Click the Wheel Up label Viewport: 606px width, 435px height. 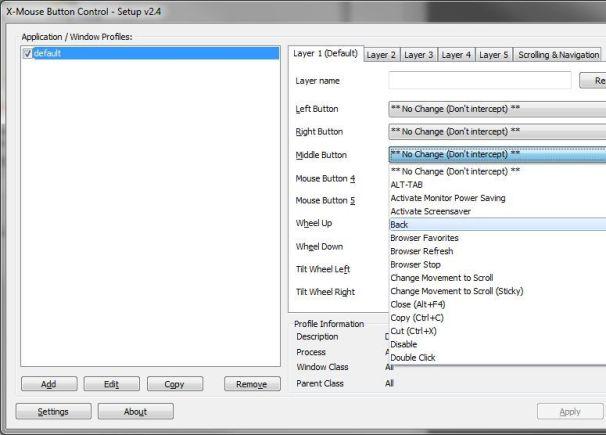pos(314,223)
